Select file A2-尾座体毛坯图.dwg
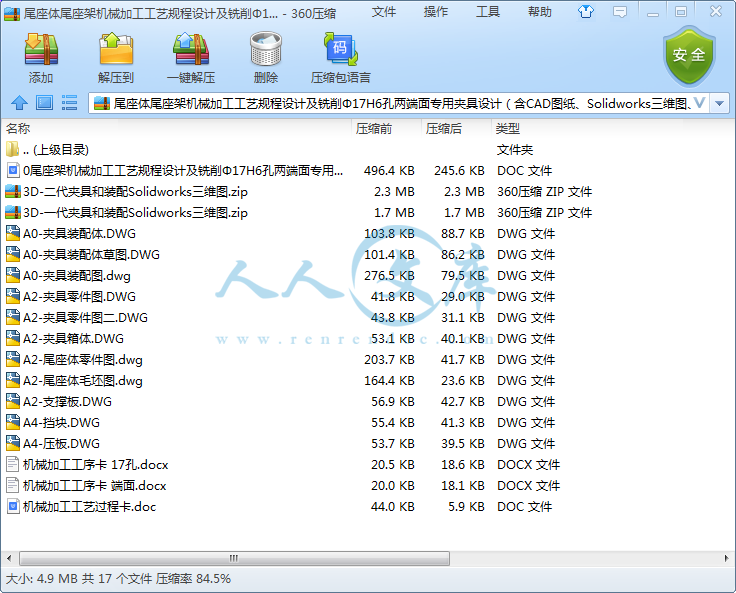This screenshot has width=736, height=593. tap(83, 381)
